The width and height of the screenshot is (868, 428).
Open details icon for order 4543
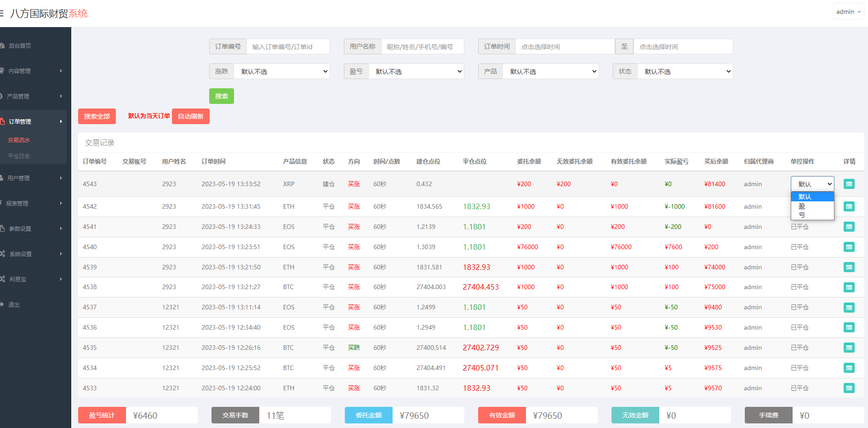coord(849,184)
